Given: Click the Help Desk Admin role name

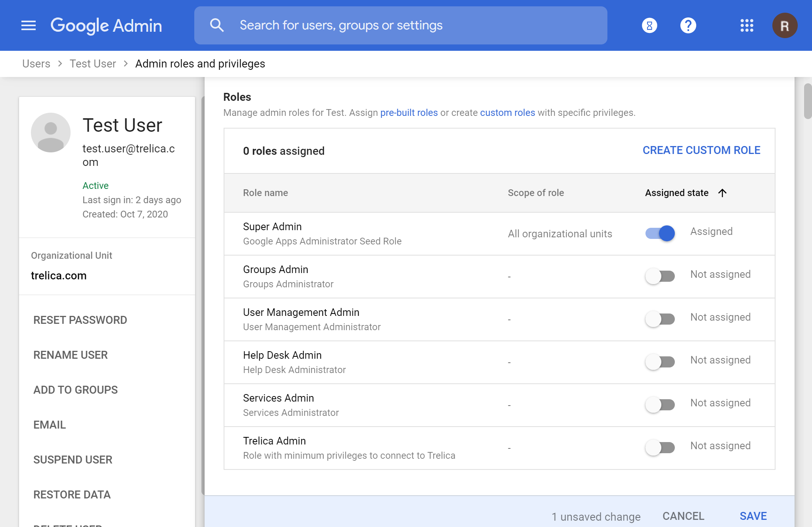Looking at the screenshot, I should coord(282,355).
